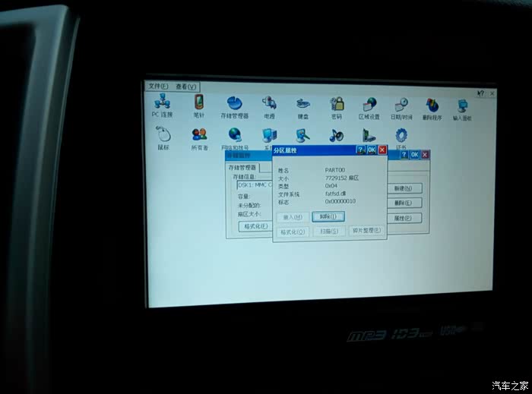Viewport: 532px width, 394px height.
Task: Open the 查看(V) menu
Action: coord(185,87)
